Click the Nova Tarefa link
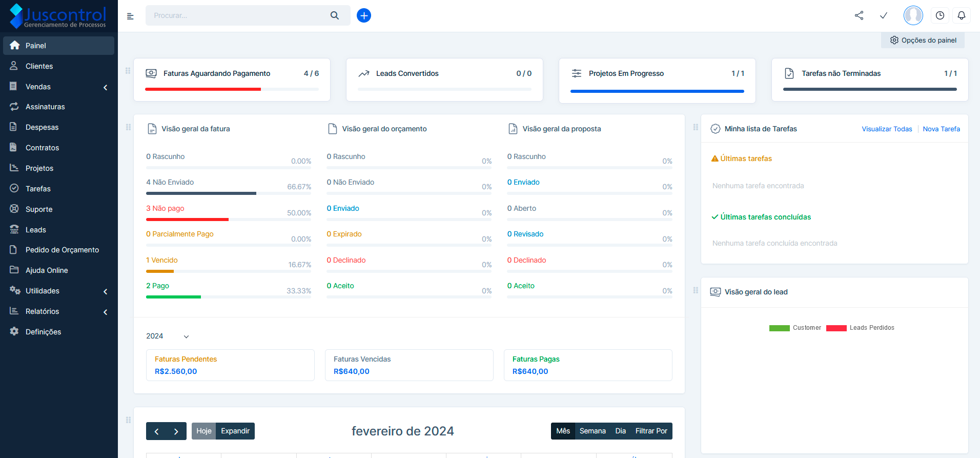This screenshot has width=980, height=458. [941, 129]
